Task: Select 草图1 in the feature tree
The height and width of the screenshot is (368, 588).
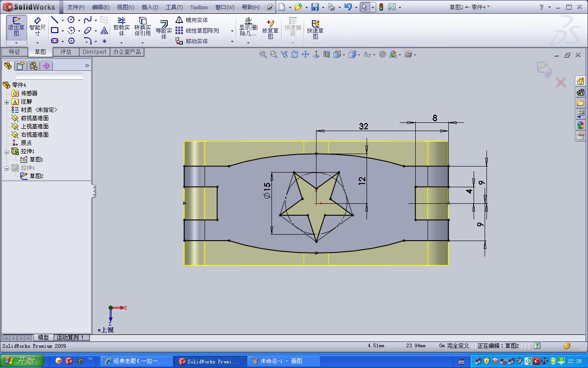Action: coord(36,160)
